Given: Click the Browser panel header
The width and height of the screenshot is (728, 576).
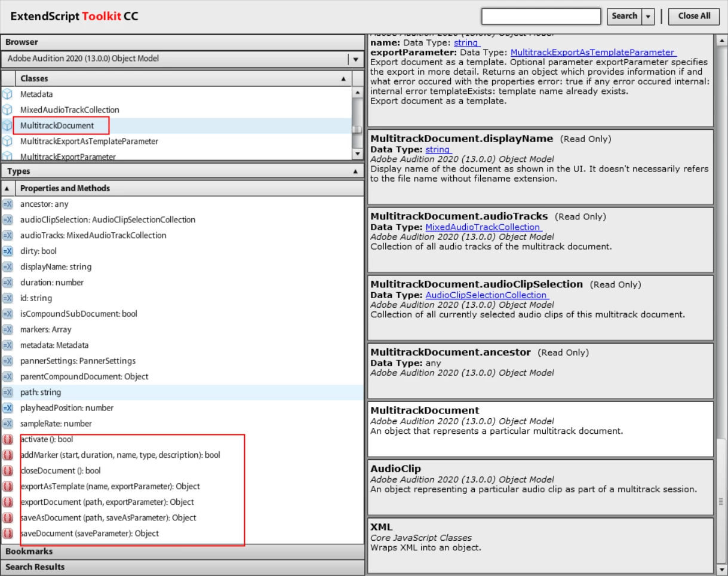Looking at the screenshot, I should pos(182,42).
